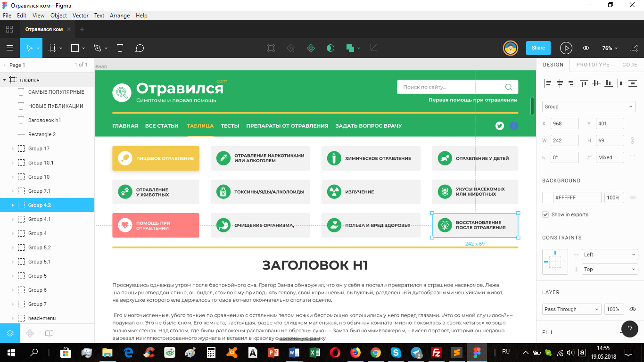Open the File menu
The image size is (644, 362).
point(7,15)
